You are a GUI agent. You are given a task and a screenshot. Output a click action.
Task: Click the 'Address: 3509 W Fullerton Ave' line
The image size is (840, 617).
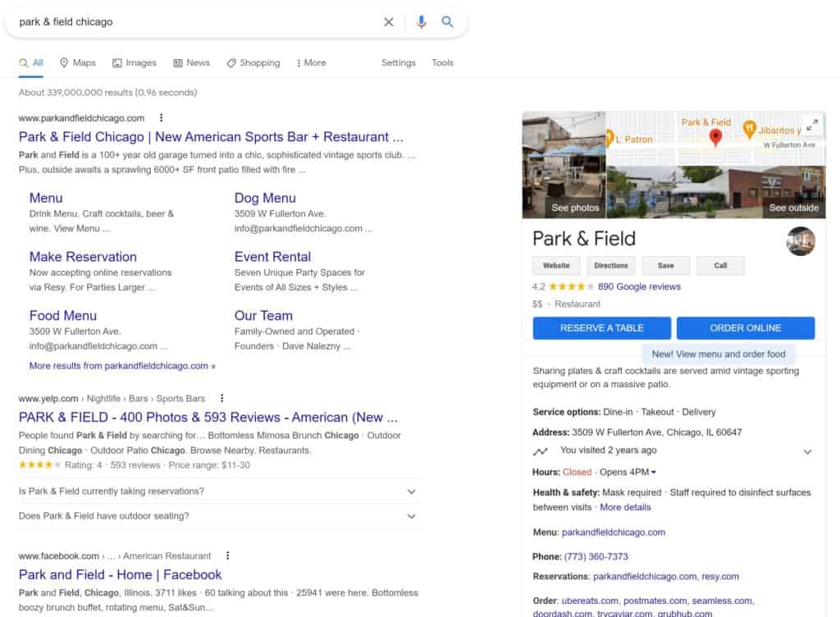point(637,432)
